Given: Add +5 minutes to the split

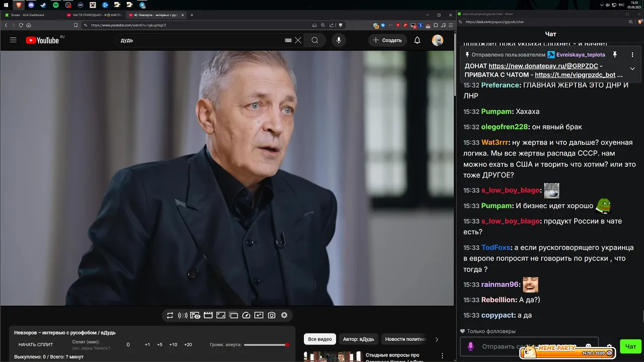Looking at the screenshot, I should [159, 344].
